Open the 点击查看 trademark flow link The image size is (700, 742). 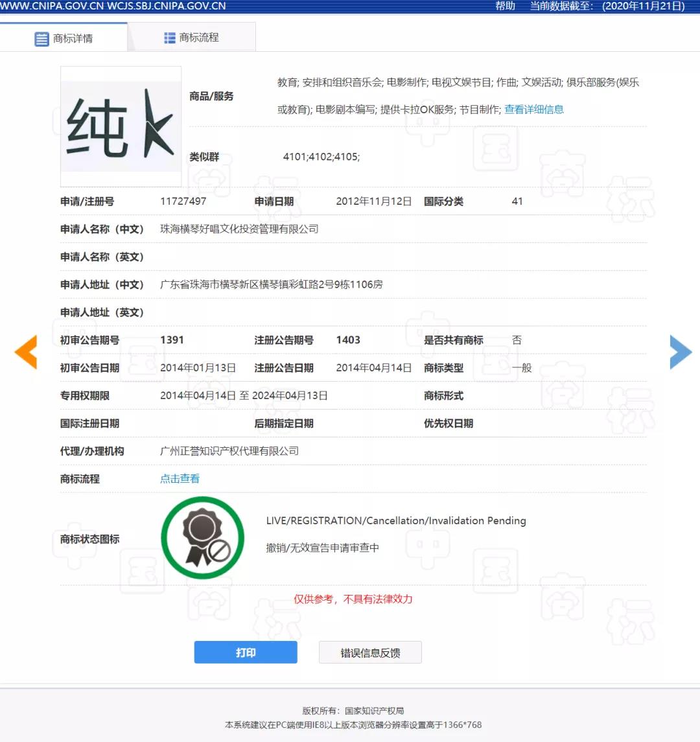180,479
